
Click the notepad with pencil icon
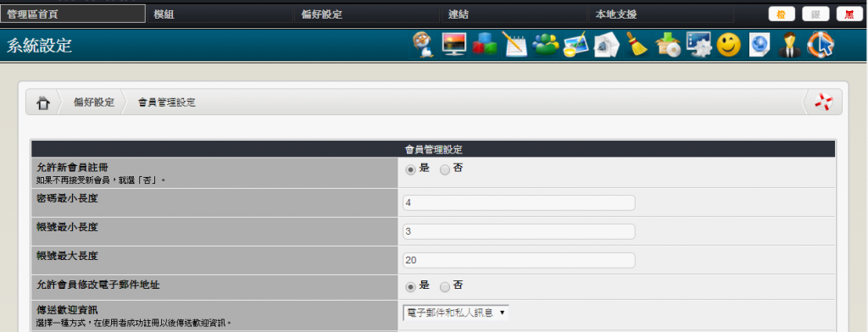coord(515,44)
